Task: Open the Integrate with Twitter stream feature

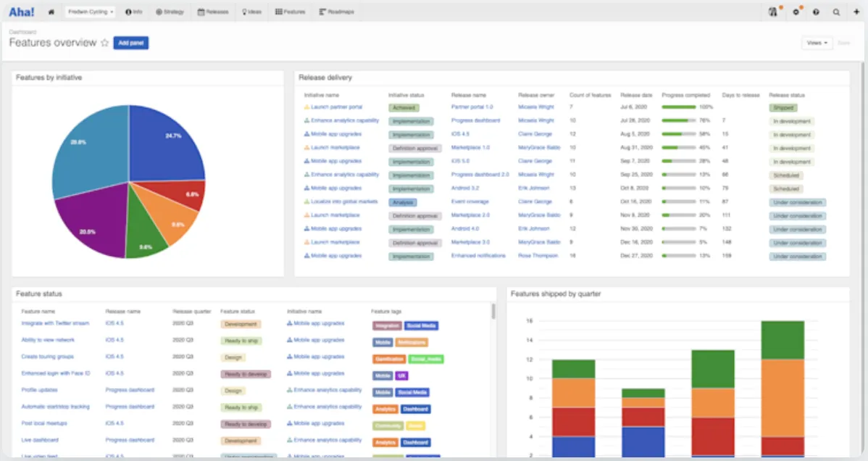Action: click(x=55, y=323)
